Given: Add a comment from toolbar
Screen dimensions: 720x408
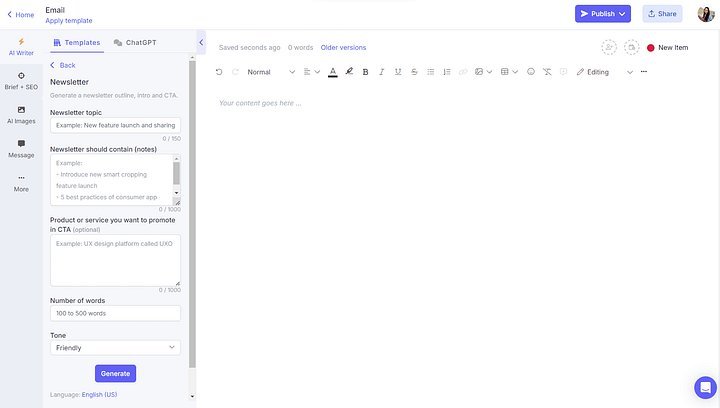Looking at the screenshot, I should point(563,72).
